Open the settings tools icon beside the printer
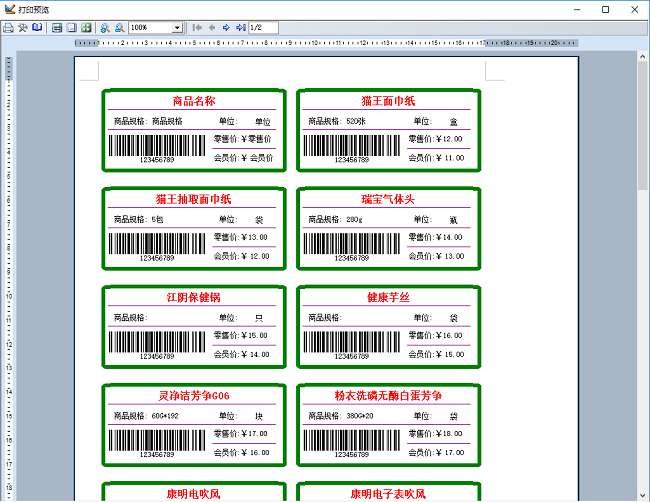650x502 pixels. 23,28
